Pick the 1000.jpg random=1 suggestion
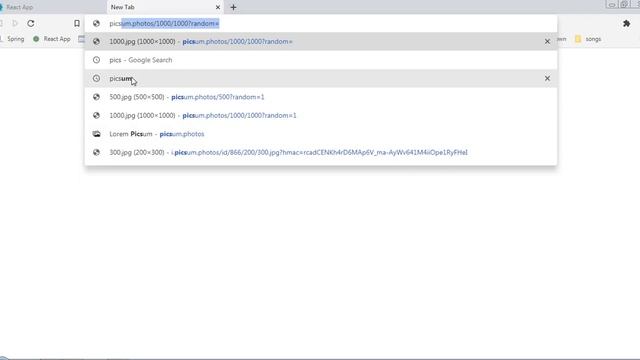 coord(321,116)
